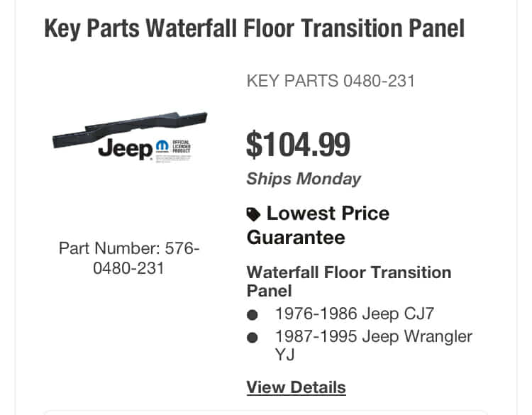Click the bullet beside 1987-1995 Jeep Wrangler
The width and height of the screenshot is (532, 415).
click(253, 337)
